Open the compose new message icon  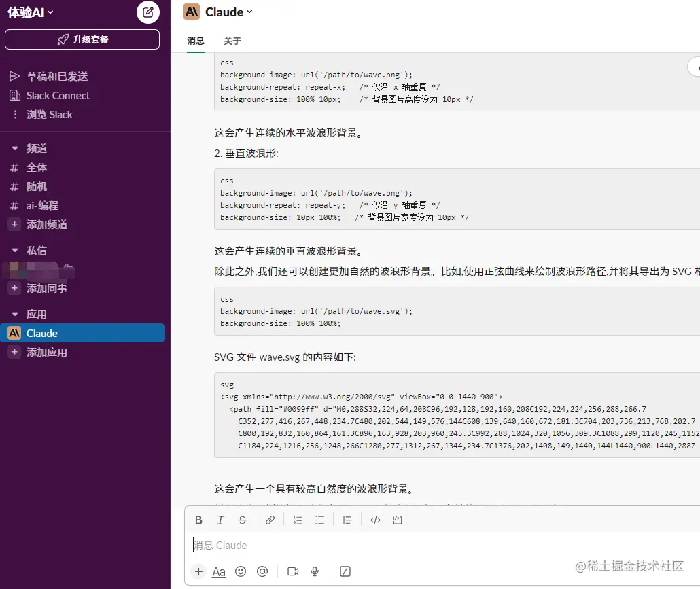[147, 12]
